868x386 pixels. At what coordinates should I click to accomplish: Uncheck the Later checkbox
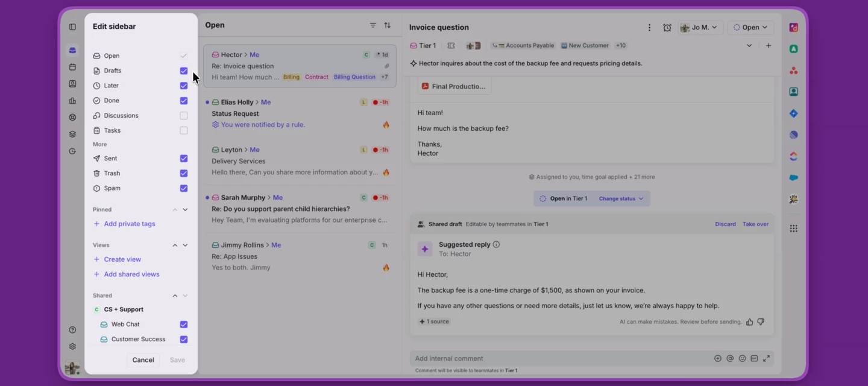(x=184, y=86)
